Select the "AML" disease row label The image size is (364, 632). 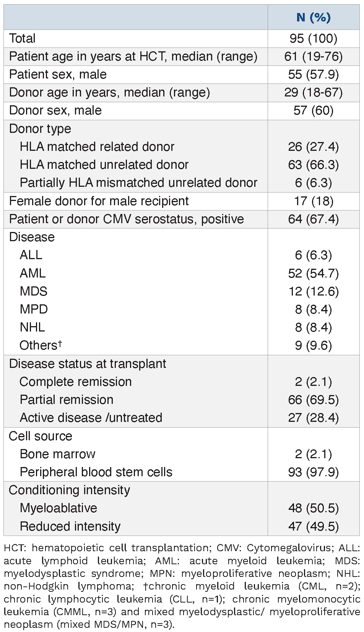tap(32, 273)
